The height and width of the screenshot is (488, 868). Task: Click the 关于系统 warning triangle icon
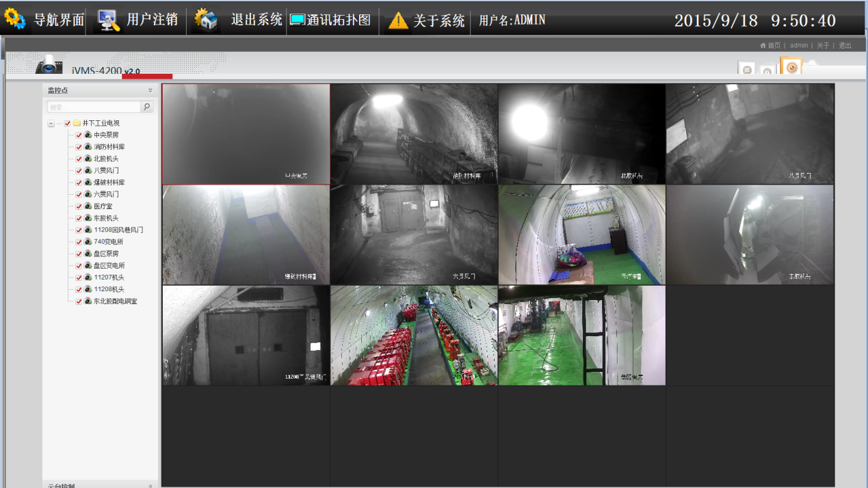coord(398,21)
